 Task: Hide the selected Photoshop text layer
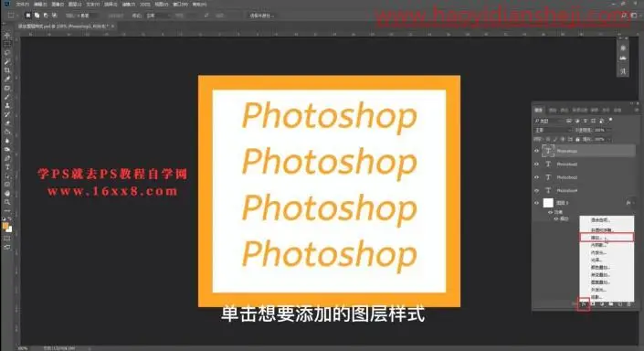(536, 151)
